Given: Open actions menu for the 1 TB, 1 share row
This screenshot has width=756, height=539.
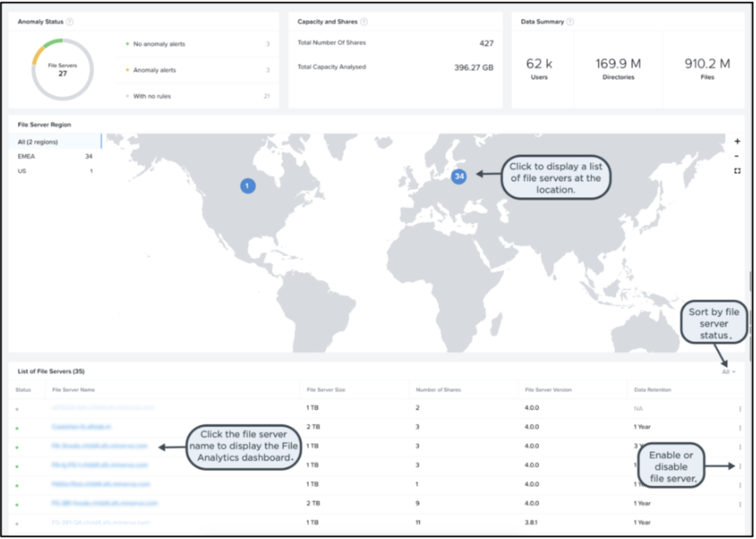Looking at the screenshot, I should 740,485.
